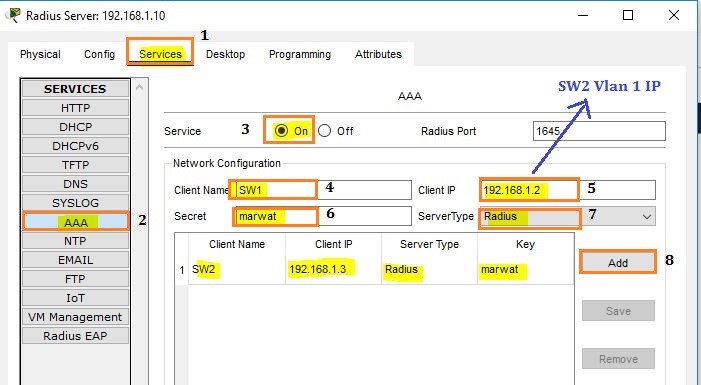Select the FTP service
This screenshot has height=385, width=701.
click(x=75, y=279)
